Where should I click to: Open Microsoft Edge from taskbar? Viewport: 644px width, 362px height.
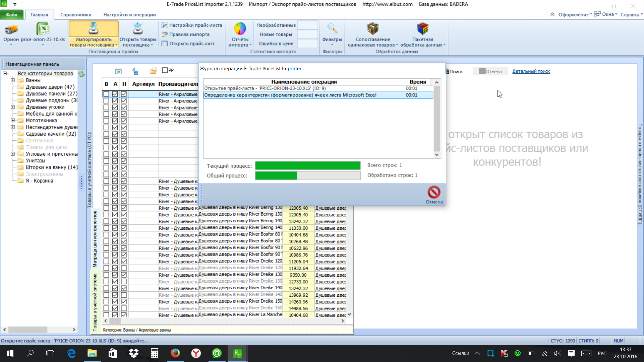71,353
